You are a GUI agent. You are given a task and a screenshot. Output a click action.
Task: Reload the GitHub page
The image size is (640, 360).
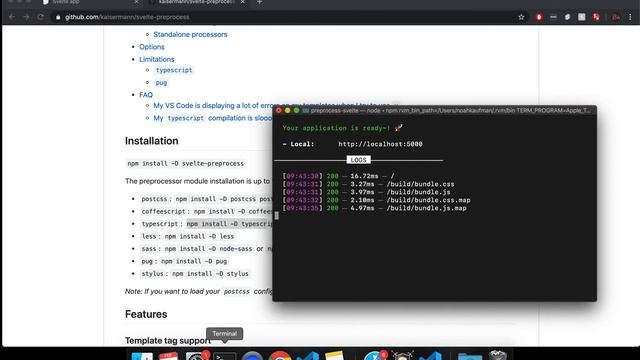[40, 17]
